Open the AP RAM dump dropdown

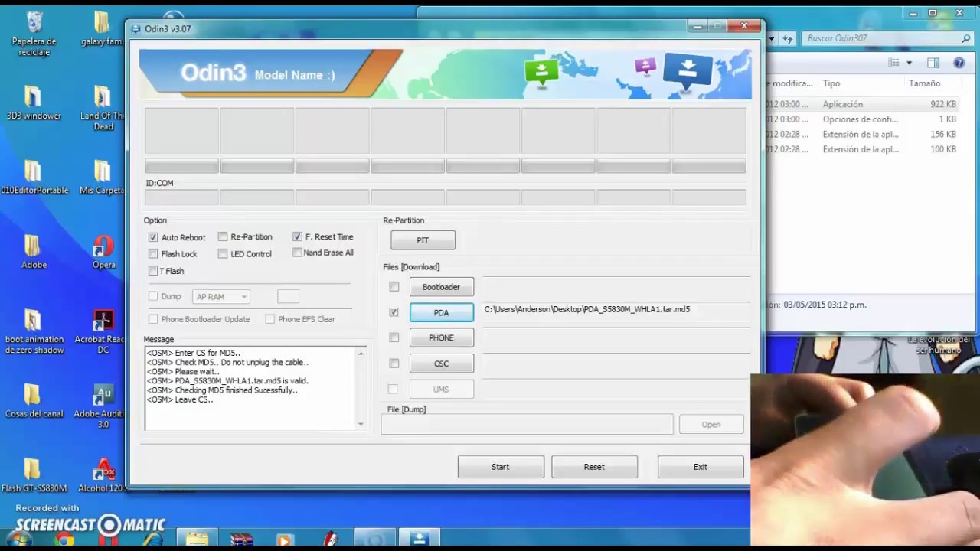point(221,296)
